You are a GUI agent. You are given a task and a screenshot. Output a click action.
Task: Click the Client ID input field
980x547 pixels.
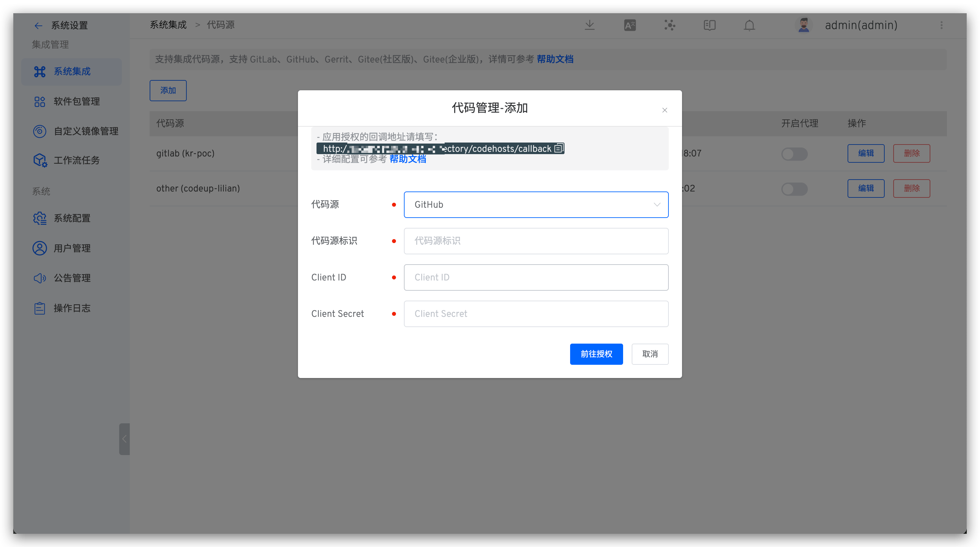tap(536, 277)
